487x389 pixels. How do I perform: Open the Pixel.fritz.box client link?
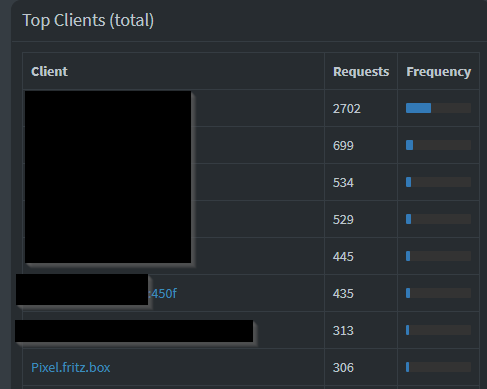[71, 367]
